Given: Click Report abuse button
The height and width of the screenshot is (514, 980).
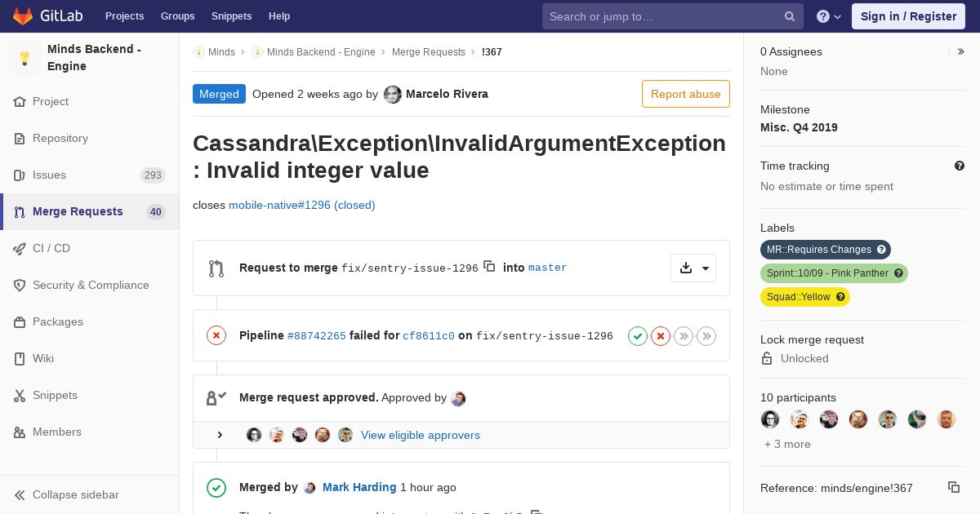Looking at the screenshot, I should pos(686,94).
